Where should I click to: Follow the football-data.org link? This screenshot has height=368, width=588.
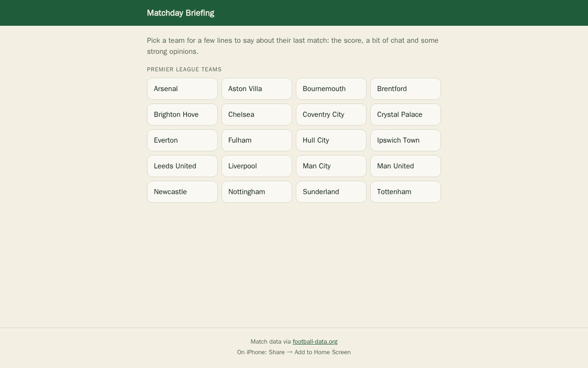[x=315, y=341]
